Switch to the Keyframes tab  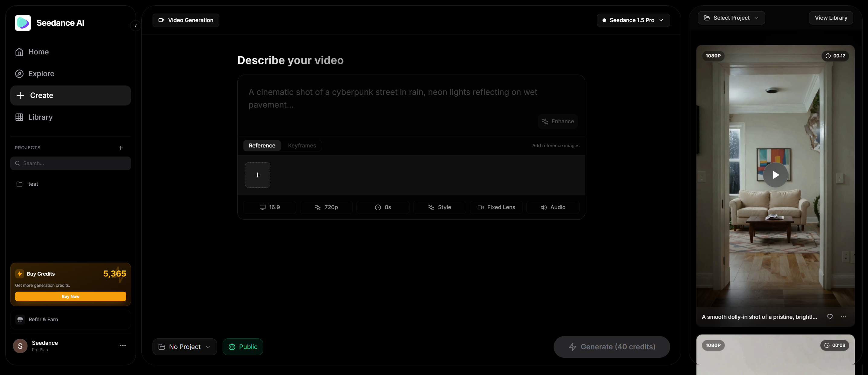pyautogui.click(x=302, y=145)
